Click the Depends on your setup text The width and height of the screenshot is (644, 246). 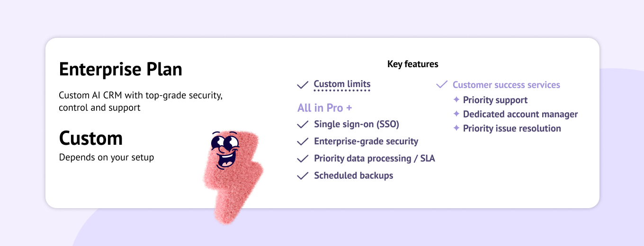pyautogui.click(x=107, y=158)
